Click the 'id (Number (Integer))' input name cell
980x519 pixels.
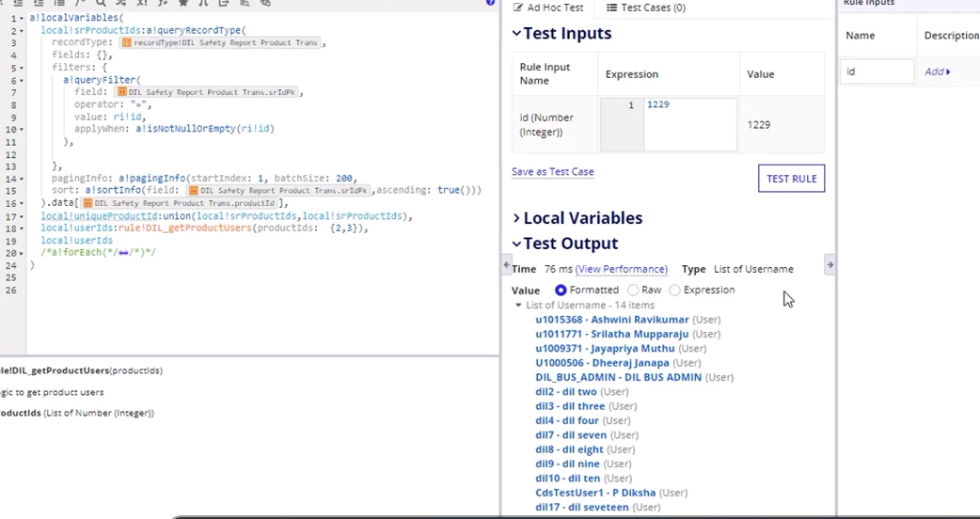click(x=554, y=124)
